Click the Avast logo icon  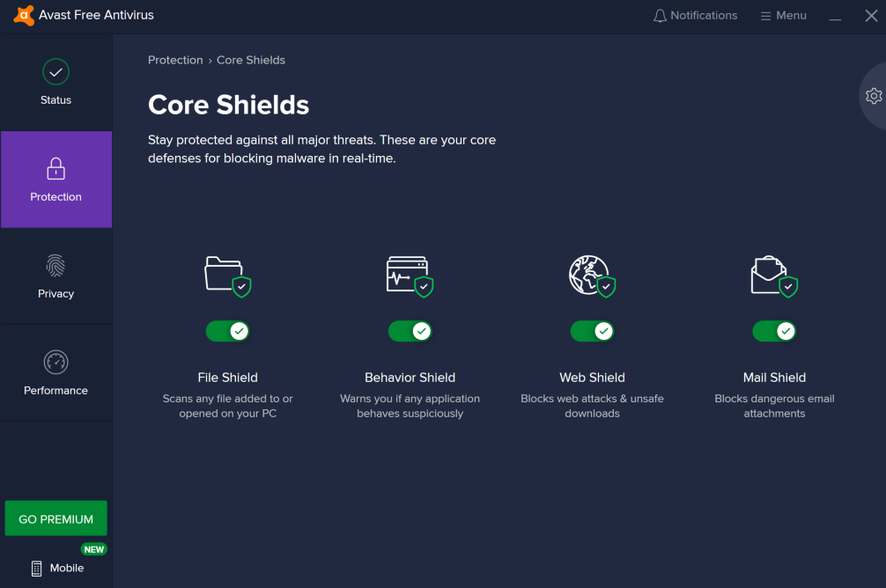(25, 16)
